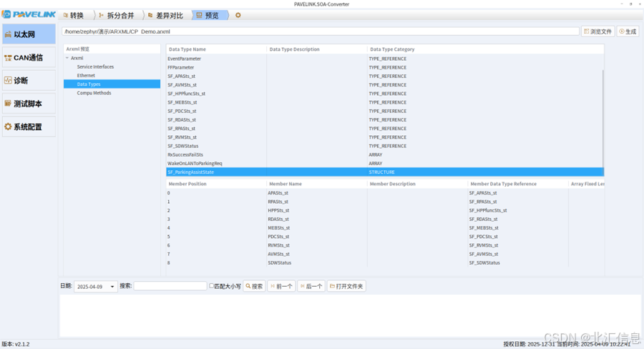Click the 浏览文件 browse file button
This screenshot has width=644, height=349.
598,31
